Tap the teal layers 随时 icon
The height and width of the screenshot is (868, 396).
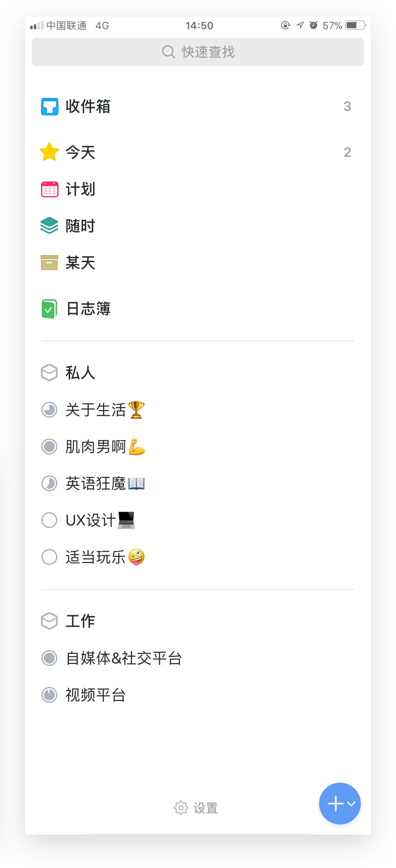coord(49,226)
